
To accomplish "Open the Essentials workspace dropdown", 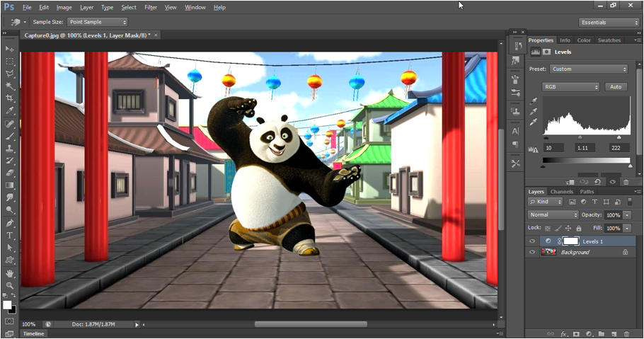I will (x=609, y=23).
